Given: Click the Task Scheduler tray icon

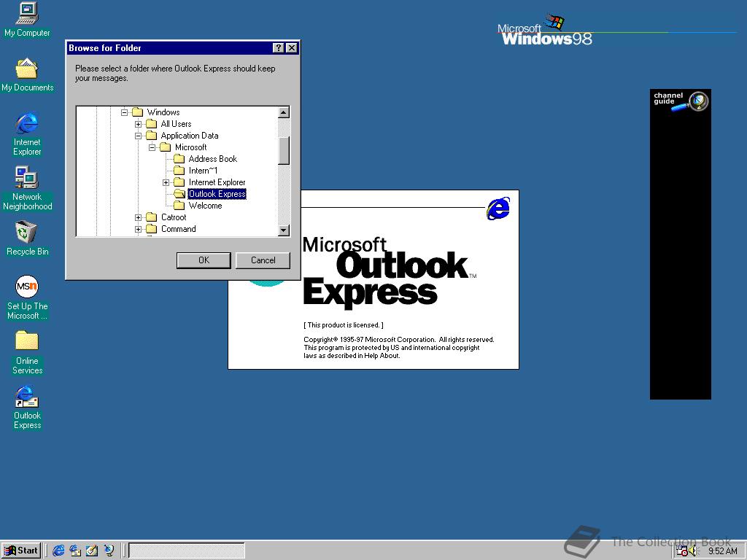Looking at the screenshot, I should pos(682,551).
